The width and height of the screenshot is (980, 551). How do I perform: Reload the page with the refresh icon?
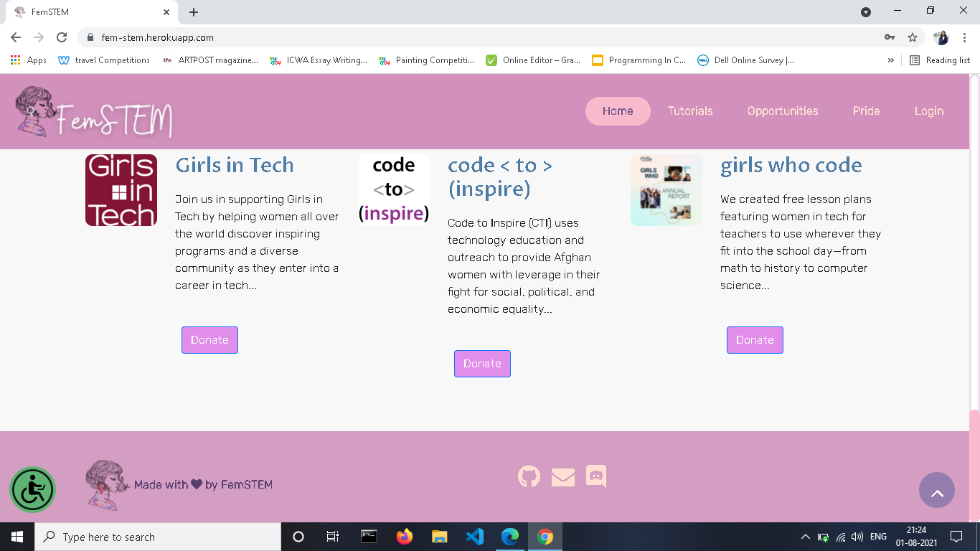pos(62,37)
